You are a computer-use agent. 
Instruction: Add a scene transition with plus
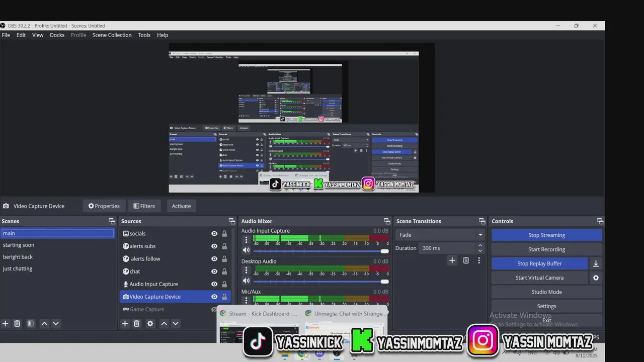pos(452,260)
